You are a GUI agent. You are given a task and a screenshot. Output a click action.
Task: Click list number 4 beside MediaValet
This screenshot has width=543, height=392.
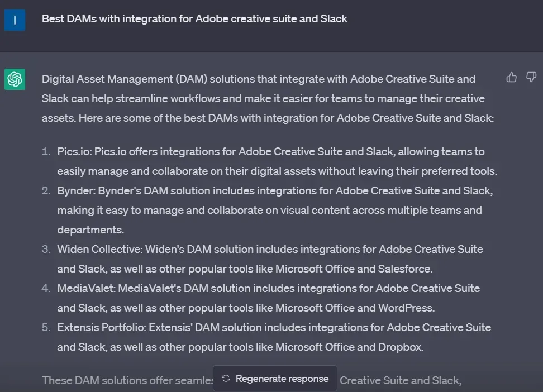point(46,289)
